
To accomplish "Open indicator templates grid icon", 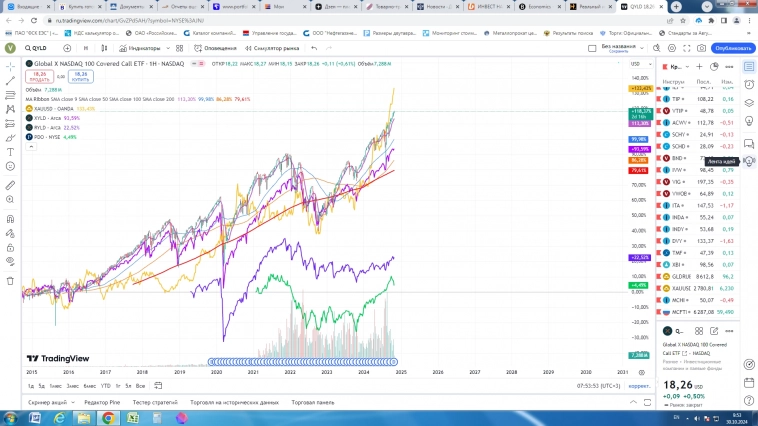I will (179, 48).
